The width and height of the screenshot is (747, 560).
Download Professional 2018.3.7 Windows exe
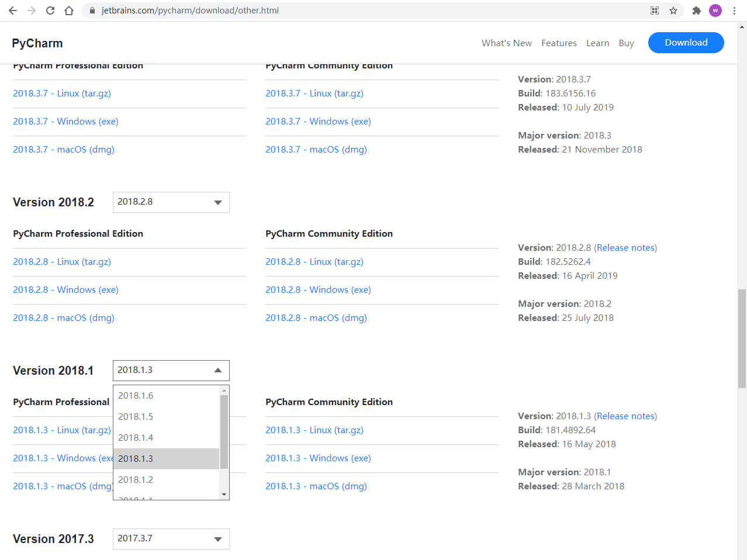point(65,122)
